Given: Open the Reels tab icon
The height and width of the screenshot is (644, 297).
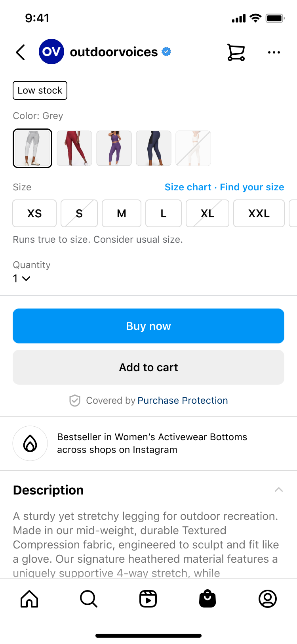Looking at the screenshot, I should (x=148, y=599).
